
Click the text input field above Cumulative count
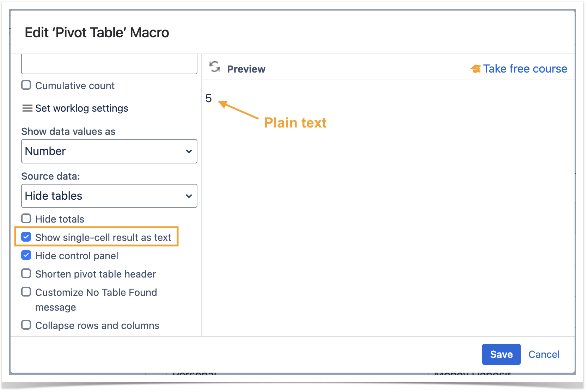[x=109, y=64]
